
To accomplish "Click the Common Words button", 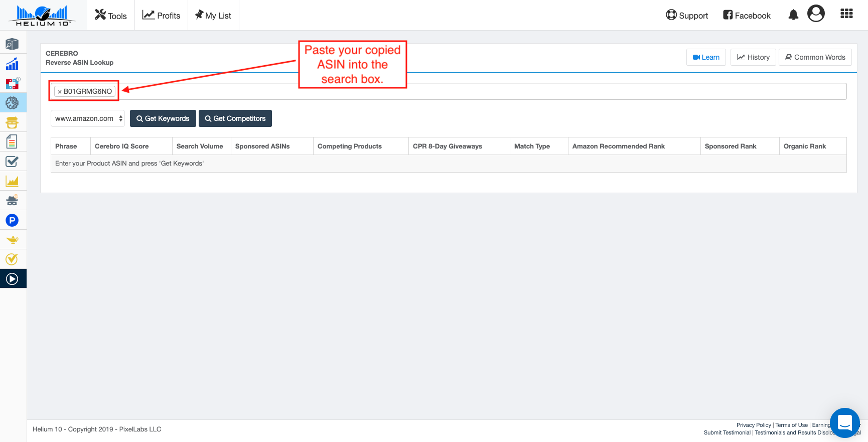I will [x=815, y=57].
